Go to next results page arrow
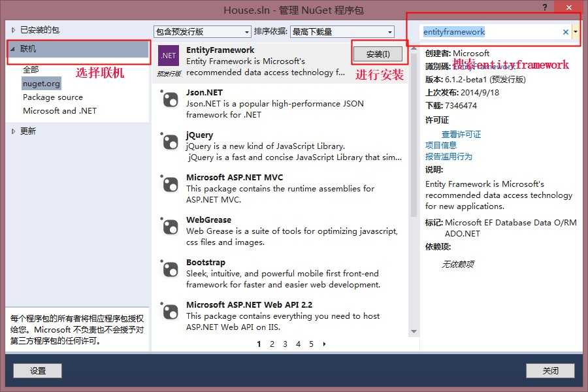588x392 pixels. coord(324,344)
